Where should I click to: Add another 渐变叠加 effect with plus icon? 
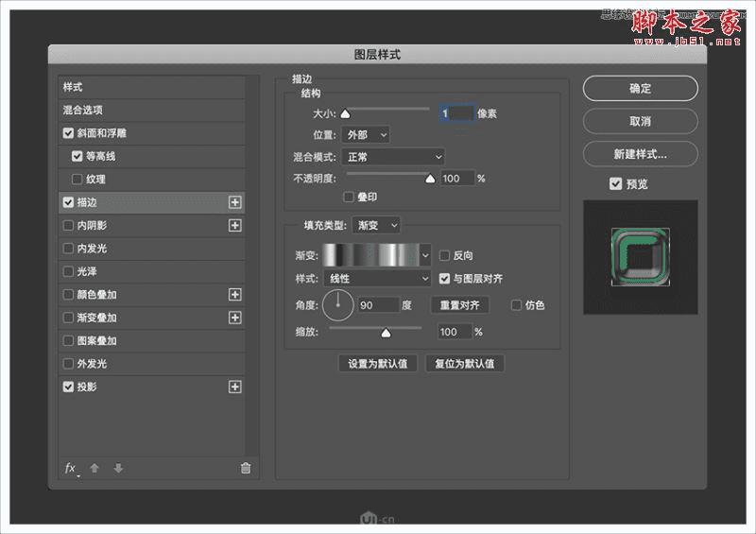[234, 318]
